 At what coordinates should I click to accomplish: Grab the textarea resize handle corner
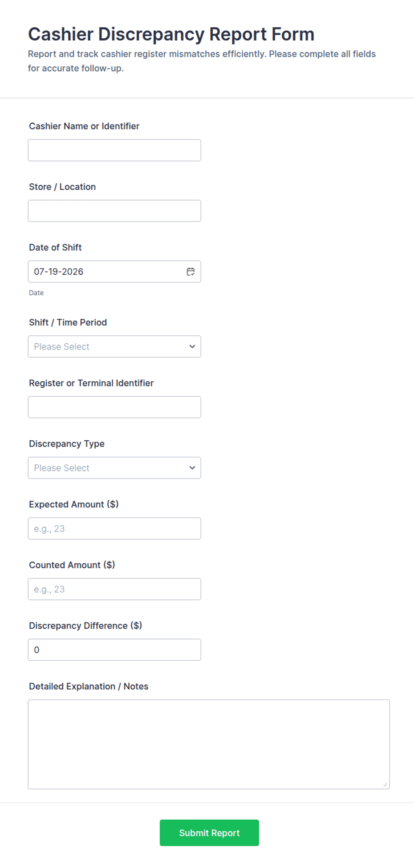tap(385, 784)
